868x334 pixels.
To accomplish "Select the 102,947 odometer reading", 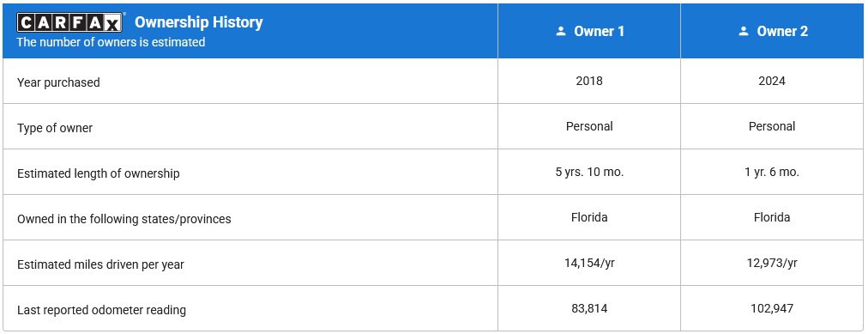I will click(772, 308).
